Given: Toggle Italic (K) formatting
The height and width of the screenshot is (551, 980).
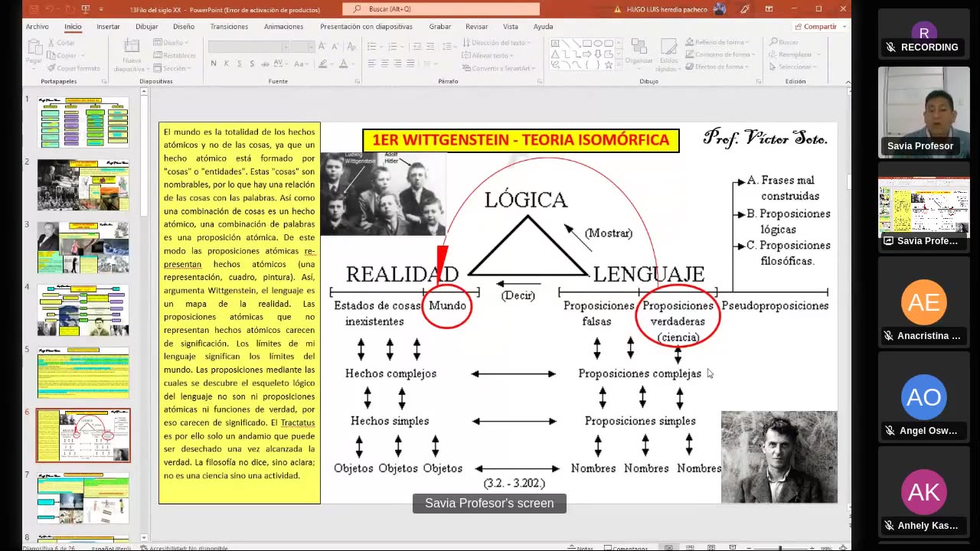Looking at the screenshot, I should [227, 64].
